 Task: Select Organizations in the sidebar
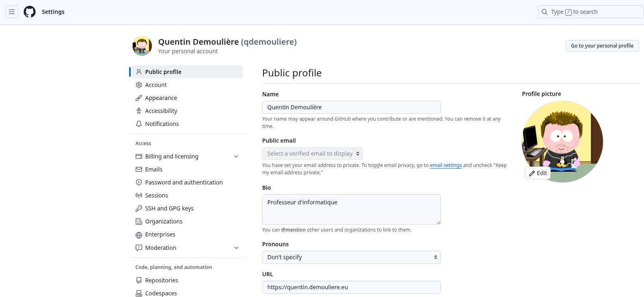pyautogui.click(x=164, y=221)
